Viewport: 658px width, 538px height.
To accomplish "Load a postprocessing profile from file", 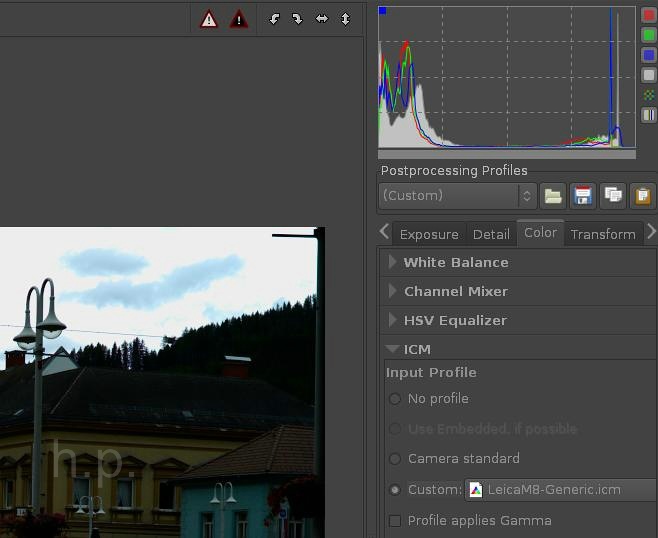I will click(553, 195).
